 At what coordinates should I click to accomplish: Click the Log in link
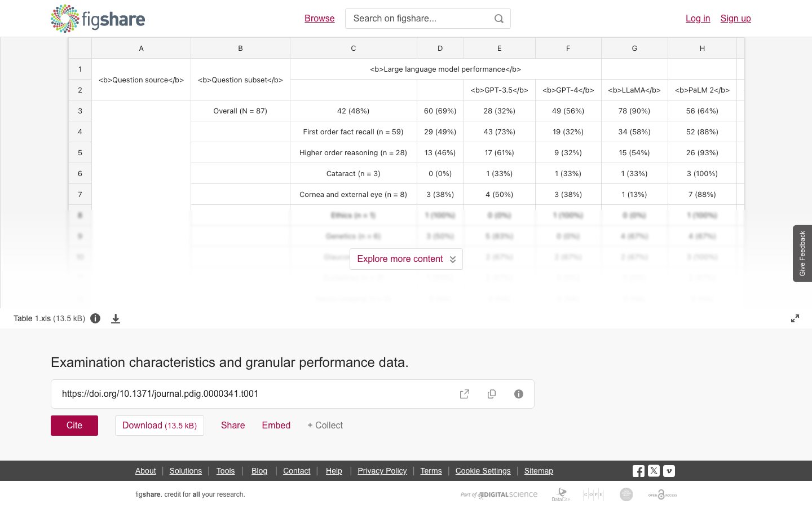pyautogui.click(x=698, y=19)
